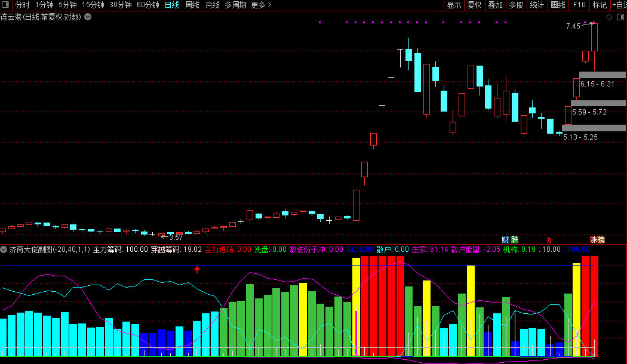The height and width of the screenshot is (364, 627).
Task: Click the orange 榜 marker icon
Action: coord(601,240)
